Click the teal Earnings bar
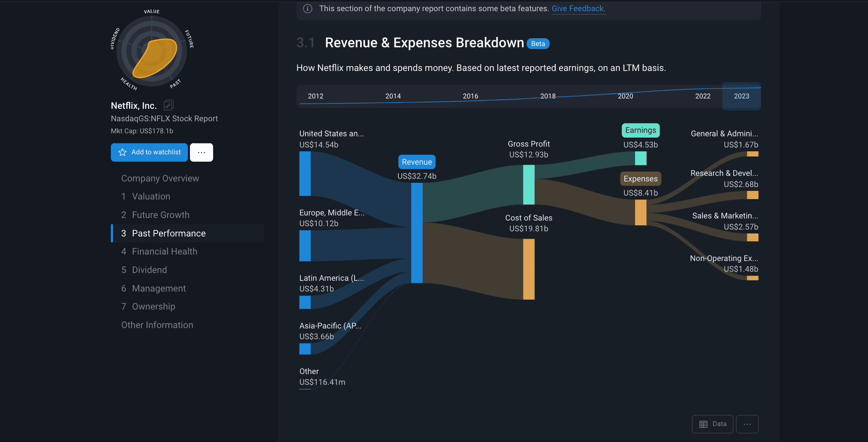Image resolution: width=868 pixels, height=442 pixels. point(641,159)
